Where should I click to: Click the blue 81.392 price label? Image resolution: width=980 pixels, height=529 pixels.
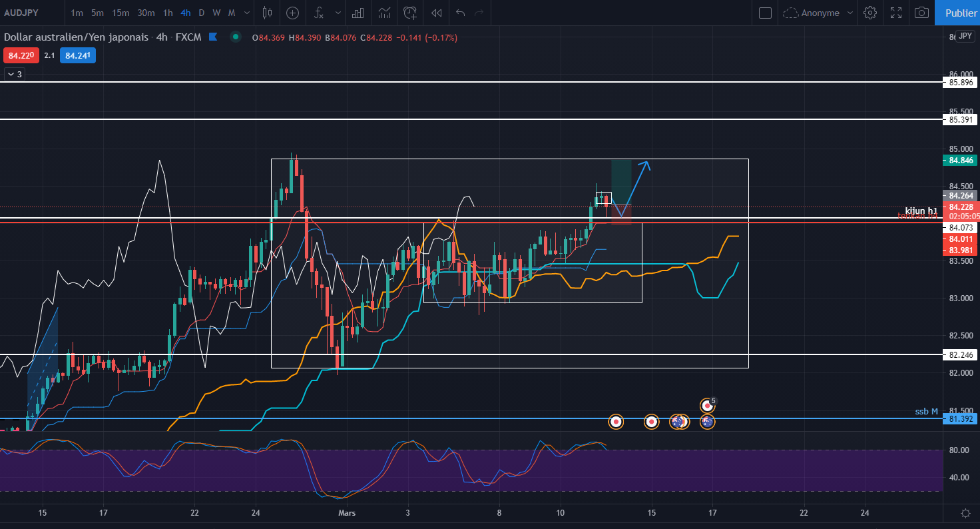(960, 418)
